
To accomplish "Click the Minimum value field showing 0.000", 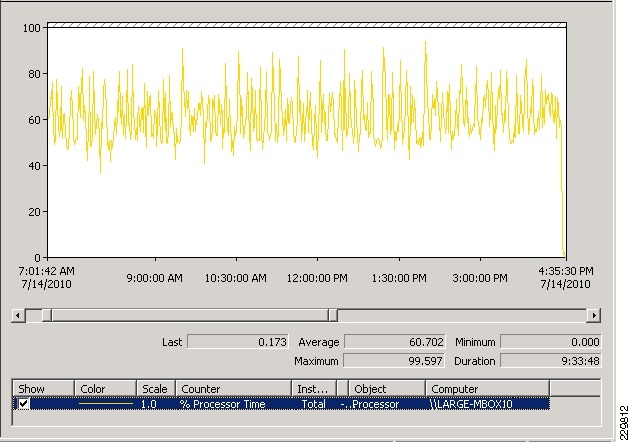I will coord(549,342).
